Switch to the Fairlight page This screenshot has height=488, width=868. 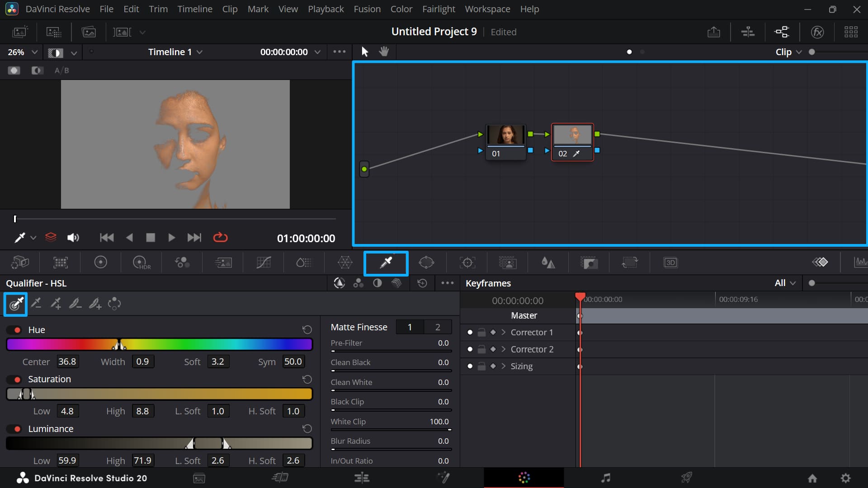606,478
